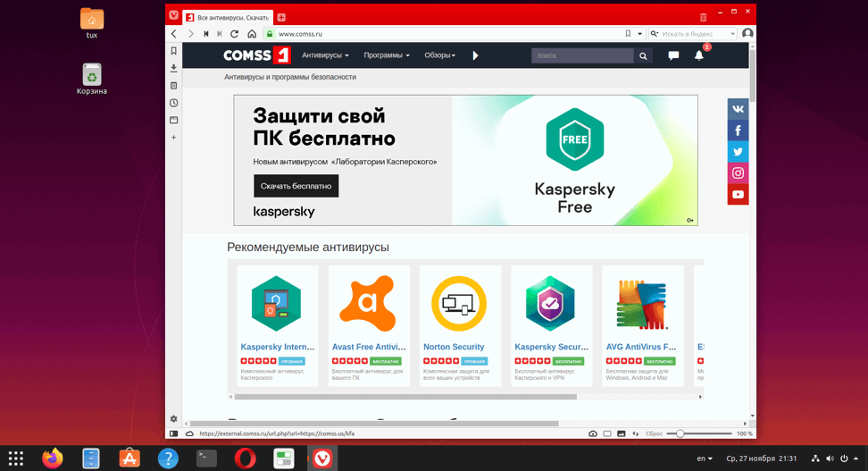Click the AVG AntiVirus logo thumbnail
This screenshot has width=868, height=471.
tap(642, 304)
